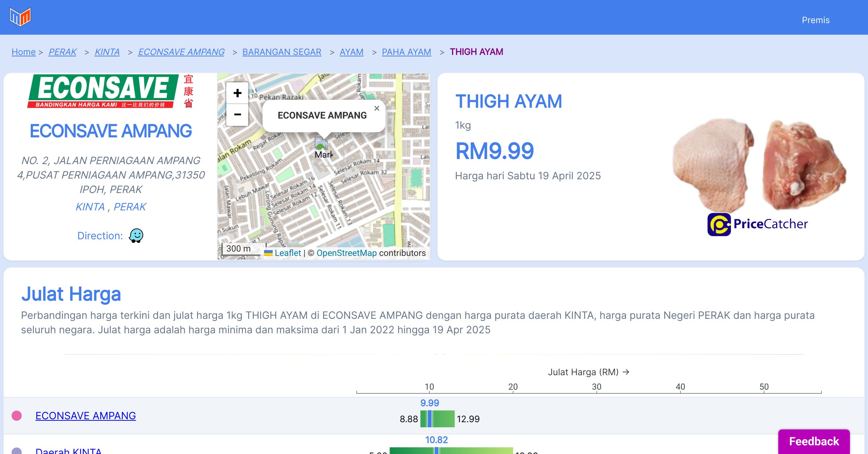Click the thigh ayam product image
The height and width of the screenshot is (454, 868).
pos(759,165)
